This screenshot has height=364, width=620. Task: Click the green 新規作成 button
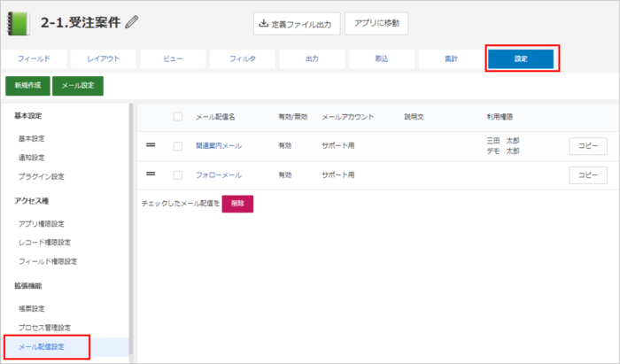(27, 86)
